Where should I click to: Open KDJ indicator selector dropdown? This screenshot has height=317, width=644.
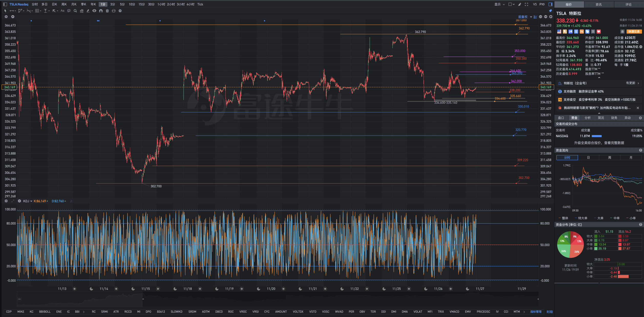pyautogui.click(x=28, y=201)
